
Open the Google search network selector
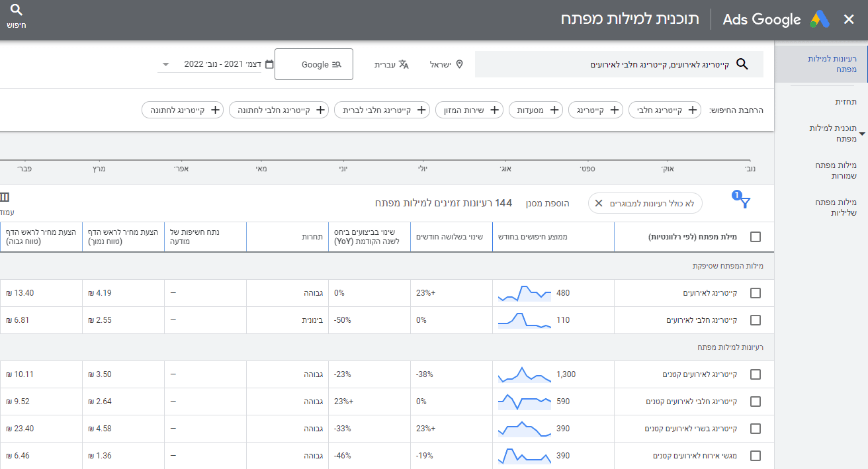click(314, 64)
